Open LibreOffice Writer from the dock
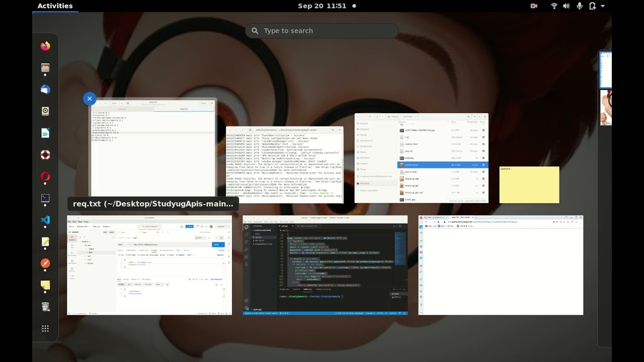This screenshot has height=362, width=644. [x=45, y=133]
